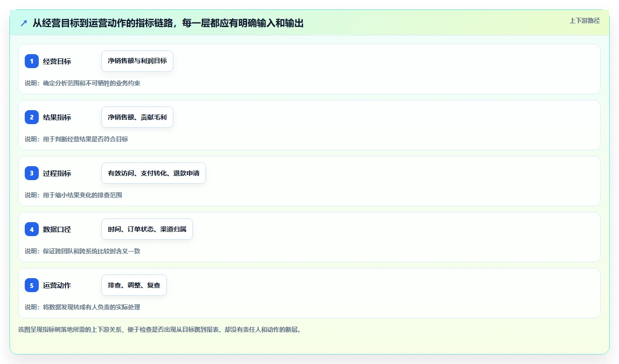Screen dimensions: 619x364
Task: Click the 结果指标 row label
Action: 57,117
